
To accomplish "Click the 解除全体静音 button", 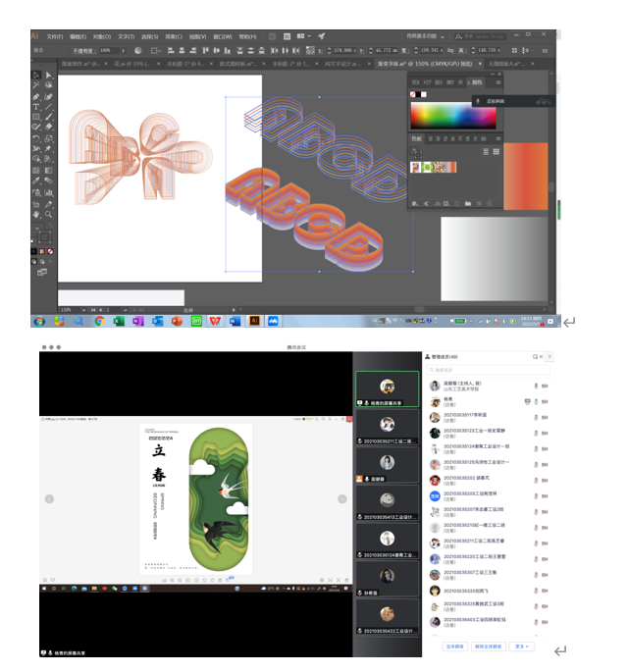I will tap(484, 646).
